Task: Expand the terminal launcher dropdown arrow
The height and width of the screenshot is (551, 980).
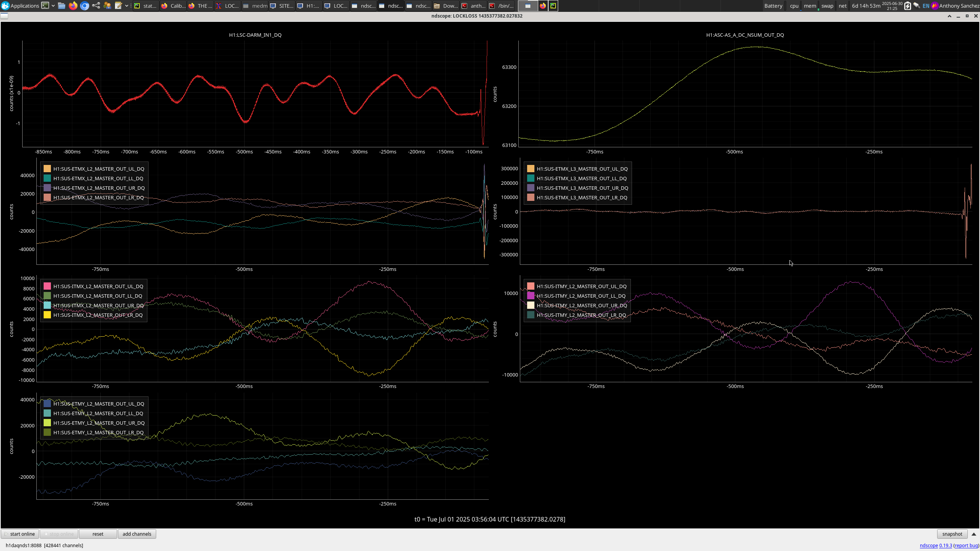Action: [53, 6]
